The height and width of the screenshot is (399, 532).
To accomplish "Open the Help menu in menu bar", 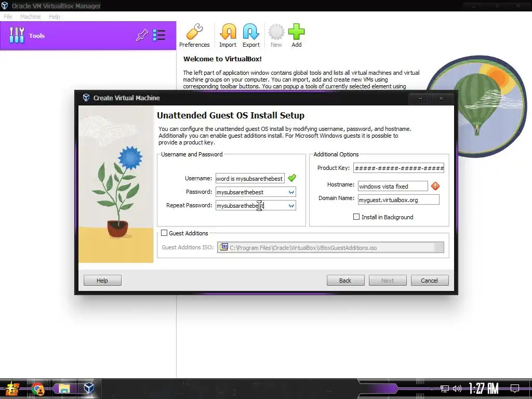I will pyautogui.click(x=54, y=16).
